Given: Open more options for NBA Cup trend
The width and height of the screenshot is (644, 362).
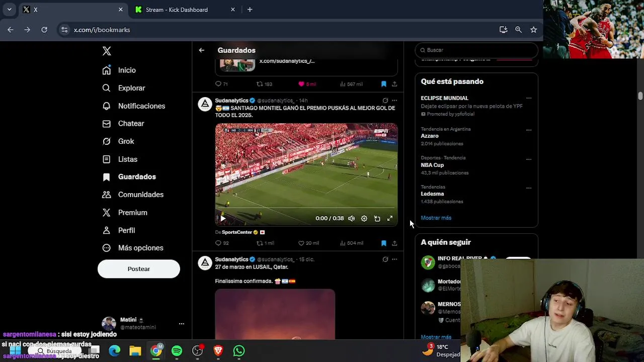Looking at the screenshot, I should point(529,159).
